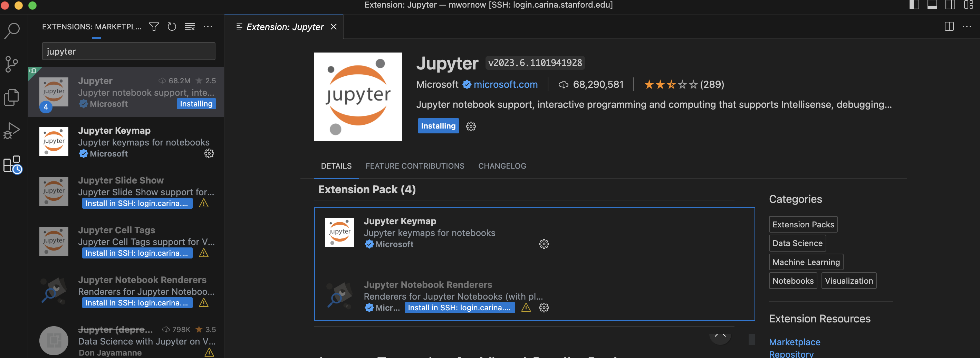980x358 pixels.
Task: Open manage gear for pack Notebook Renderers
Action: click(x=544, y=308)
